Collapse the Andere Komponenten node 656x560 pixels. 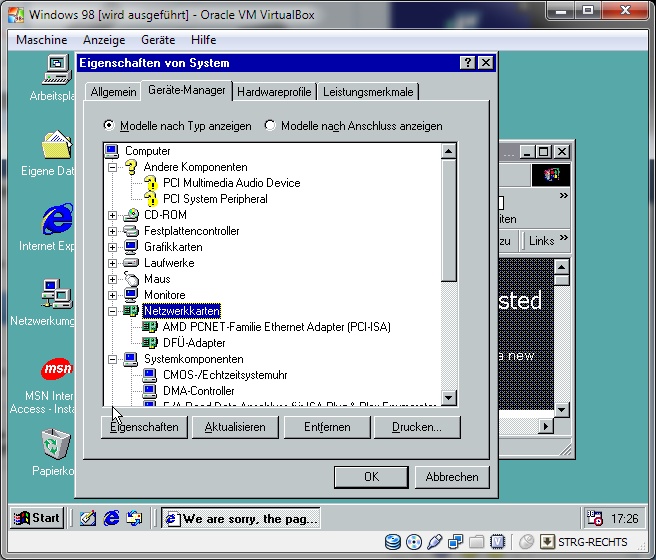112,167
